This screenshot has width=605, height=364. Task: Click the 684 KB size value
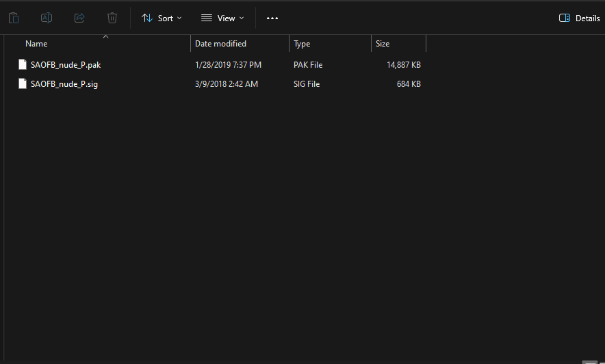(409, 84)
